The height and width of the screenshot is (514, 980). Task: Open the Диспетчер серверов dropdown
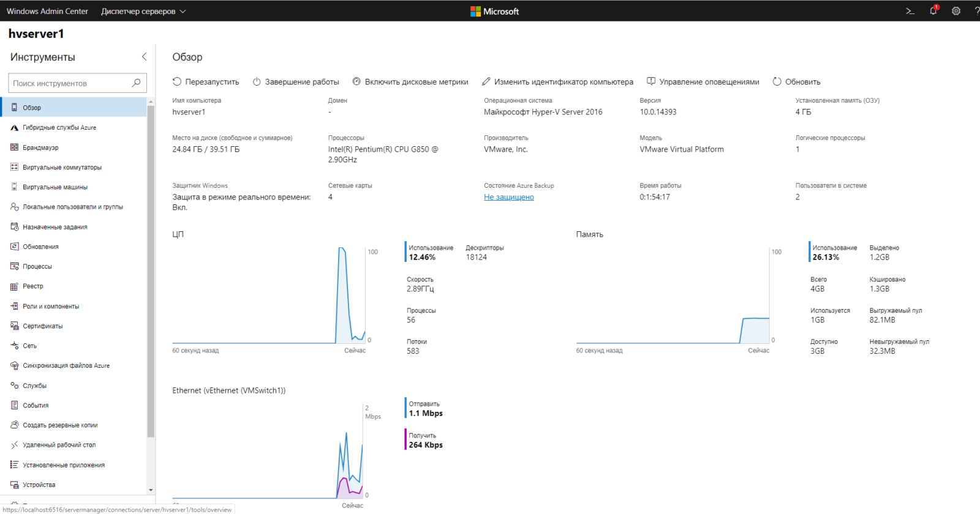click(143, 11)
